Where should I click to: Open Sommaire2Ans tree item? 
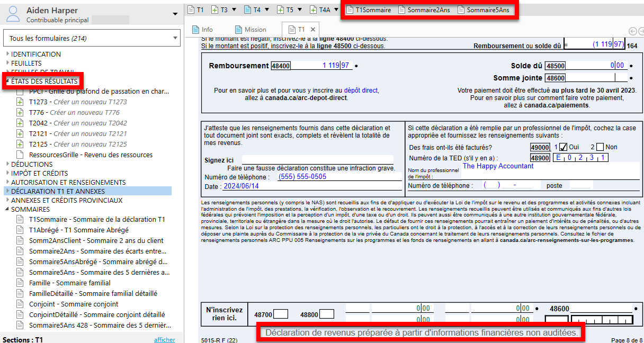click(x=98, y=251)
